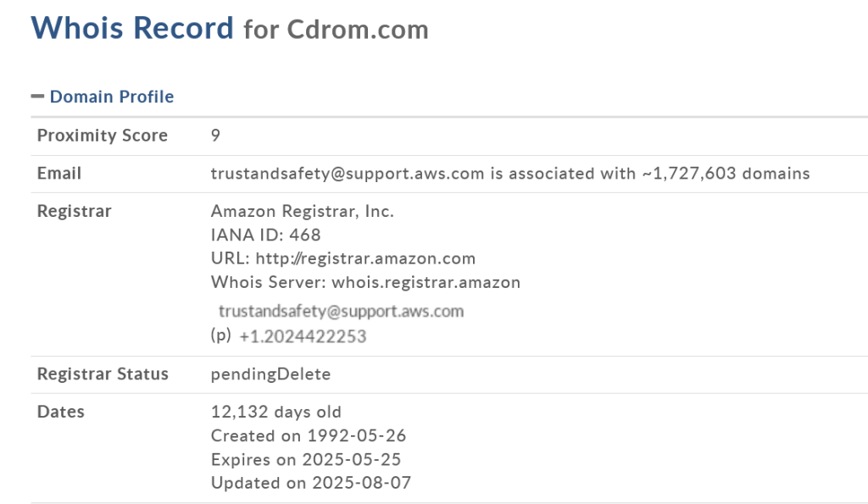The height and width of the screenshot is (504, 868).
Task: Open the registrar.amazon.com URL
Action: click(364, 258)
